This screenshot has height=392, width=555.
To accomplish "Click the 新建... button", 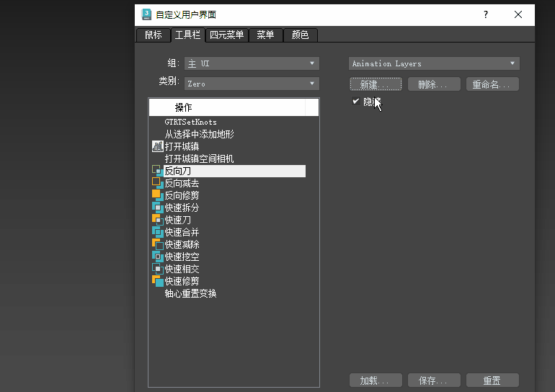I will 375,84.
